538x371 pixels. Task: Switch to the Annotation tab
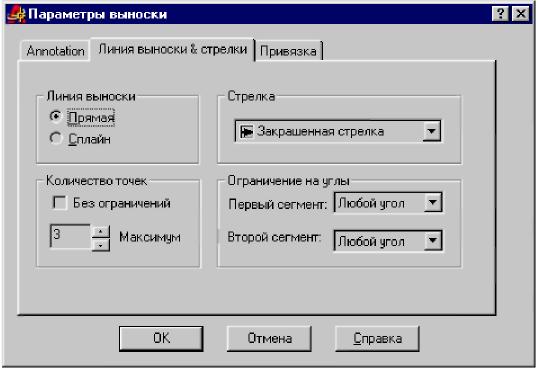coord(55,51)
